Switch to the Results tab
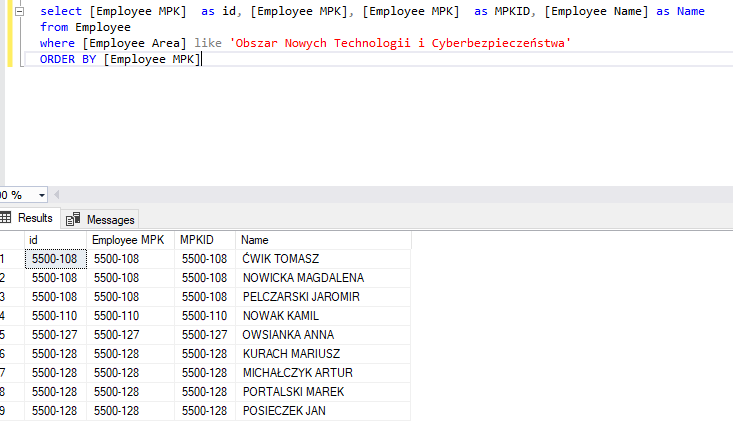733x421 pixels. (30, 218)
